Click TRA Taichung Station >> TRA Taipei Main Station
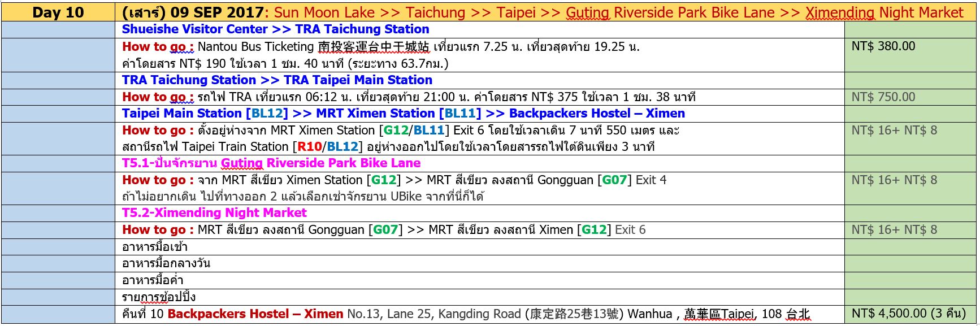Screen dimensions: 980x326 click(277, 80)
